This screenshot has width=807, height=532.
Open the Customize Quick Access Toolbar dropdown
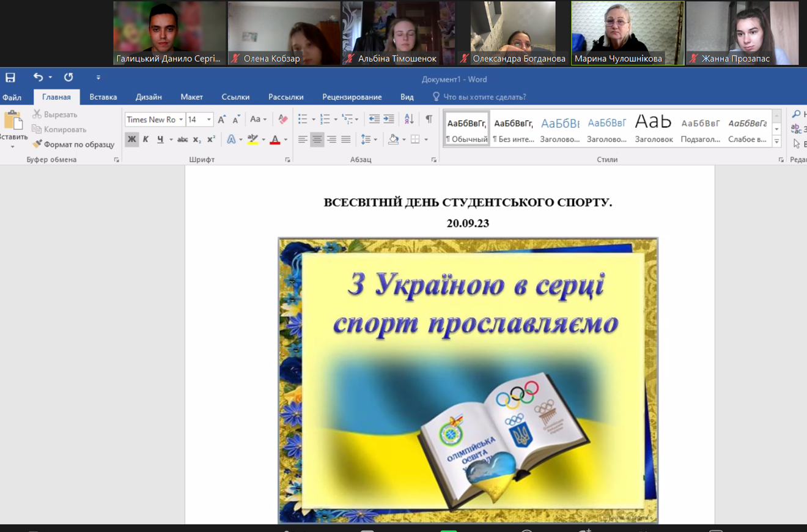(98, 78)
